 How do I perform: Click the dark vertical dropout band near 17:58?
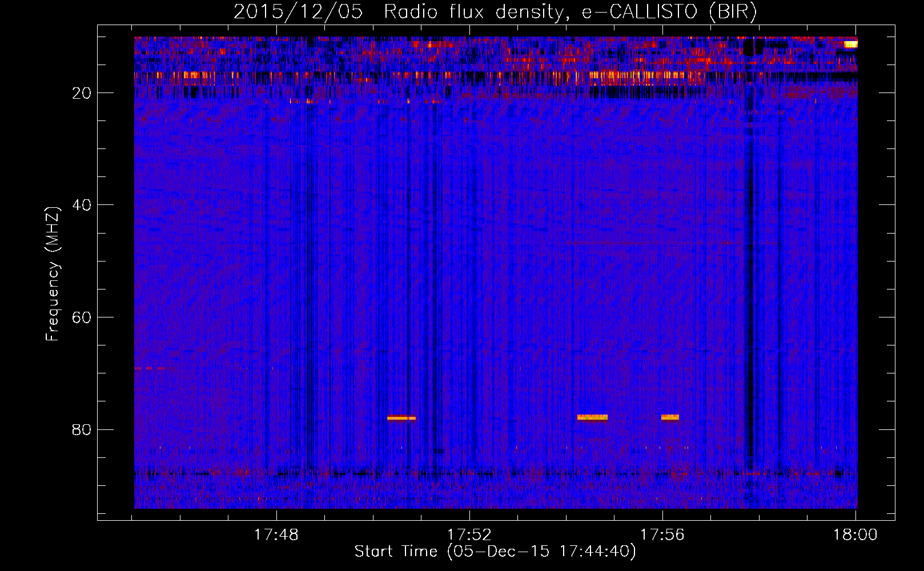click(750, 274)
